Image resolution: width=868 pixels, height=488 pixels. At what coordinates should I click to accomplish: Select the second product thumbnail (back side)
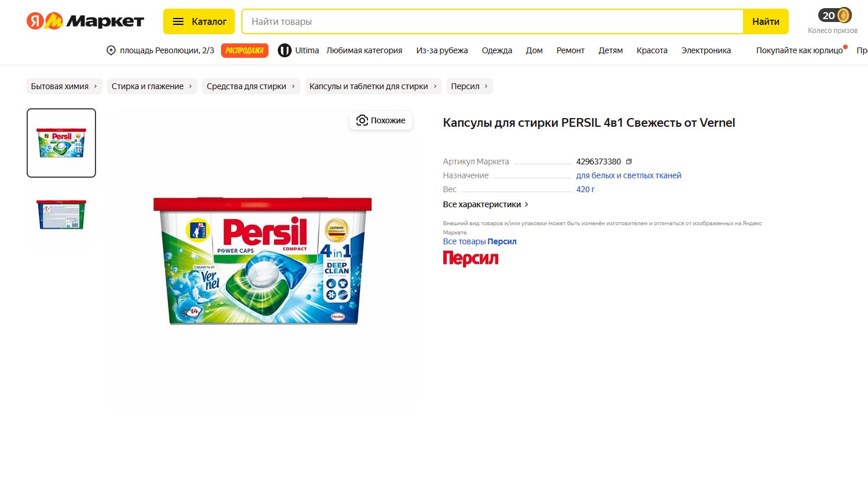[x=61, y=215]
